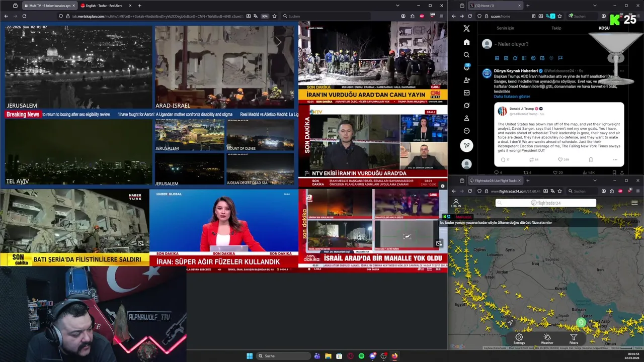
Task: Like the quoted Trump post
Action: coord(560,160)
